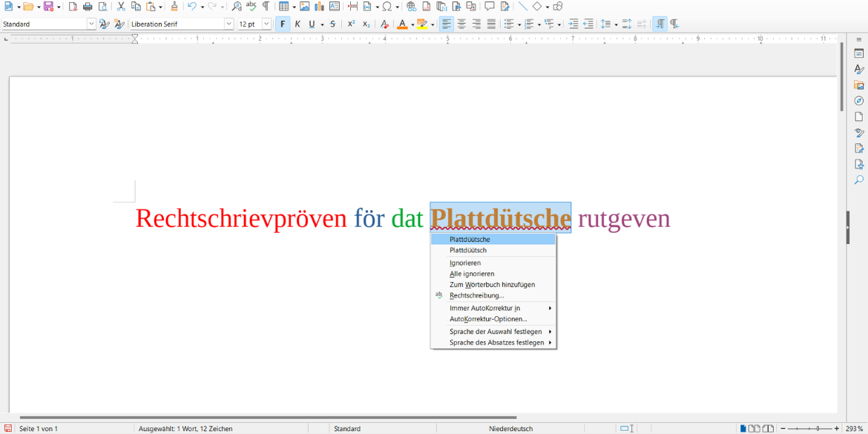Start spell check with the ABC toolbar icon
Viewport: 868px width, 434px height.
251,6
